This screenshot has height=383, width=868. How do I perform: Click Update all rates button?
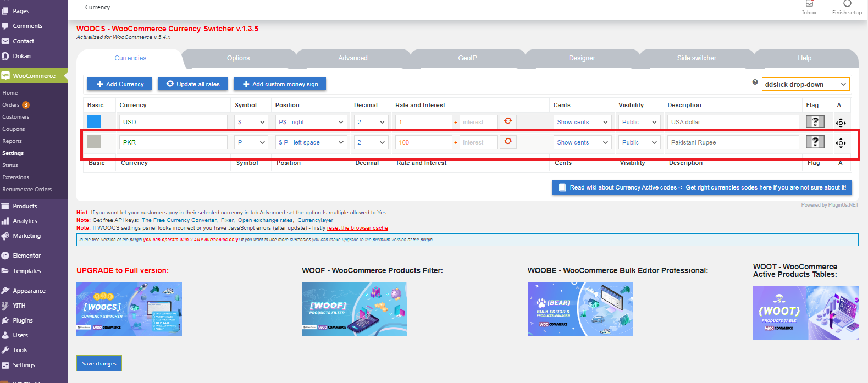tap(193, 84)
